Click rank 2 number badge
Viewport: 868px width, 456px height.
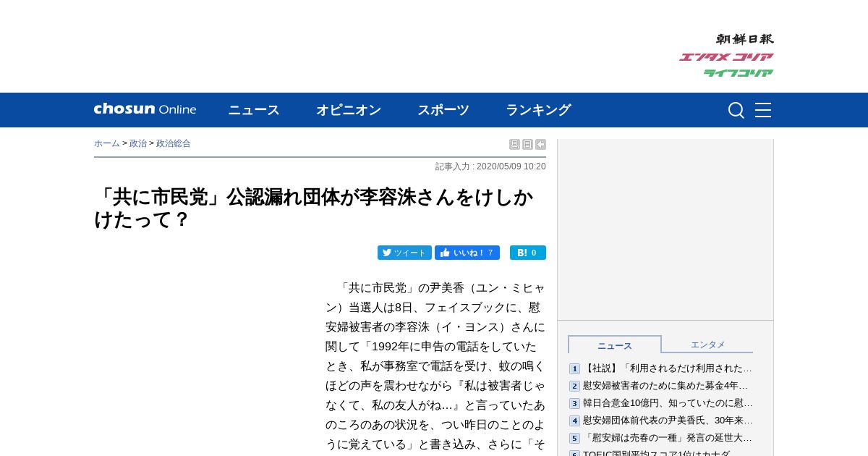coord(574,387)
